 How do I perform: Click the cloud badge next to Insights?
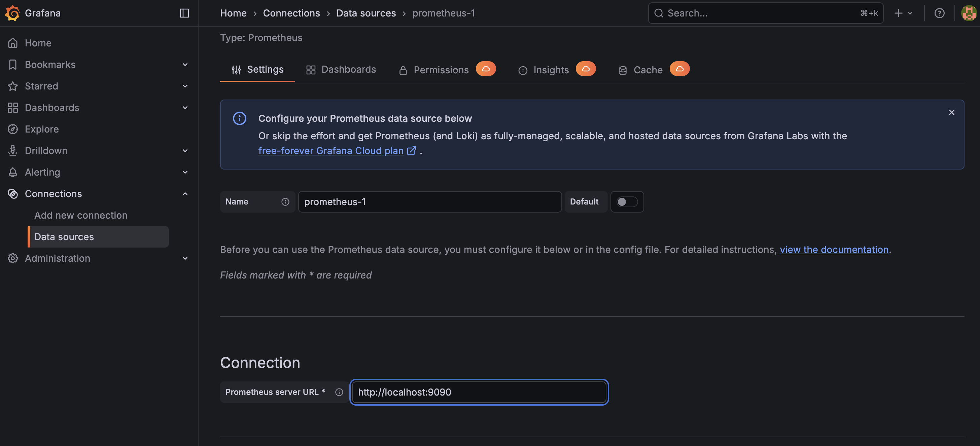(586, 69)
